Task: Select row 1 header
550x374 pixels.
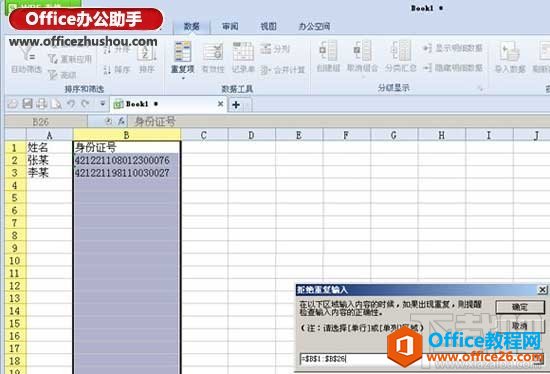Action: click(15, 148)
